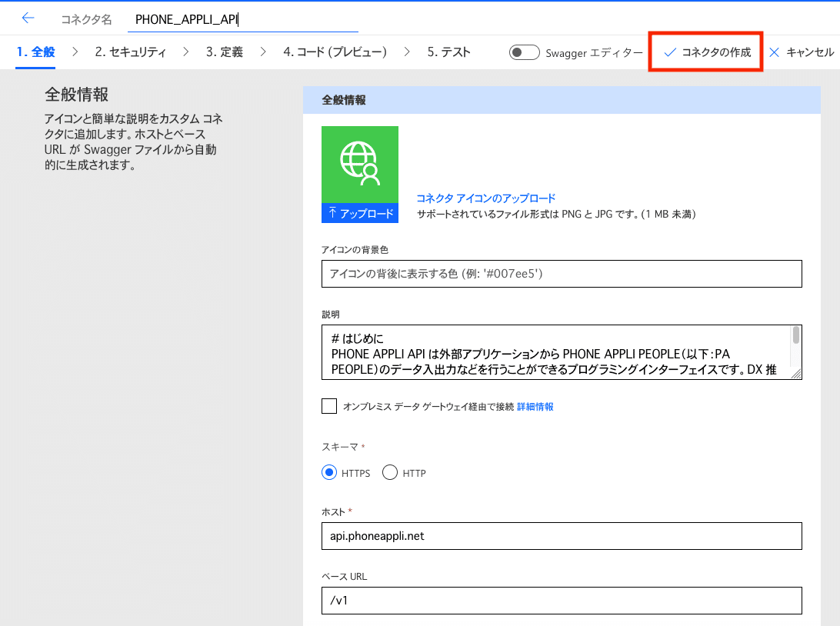Cancel with キャンセル button
The width and height of the screenshot is (840, 626).
click(x=802, y=52)
